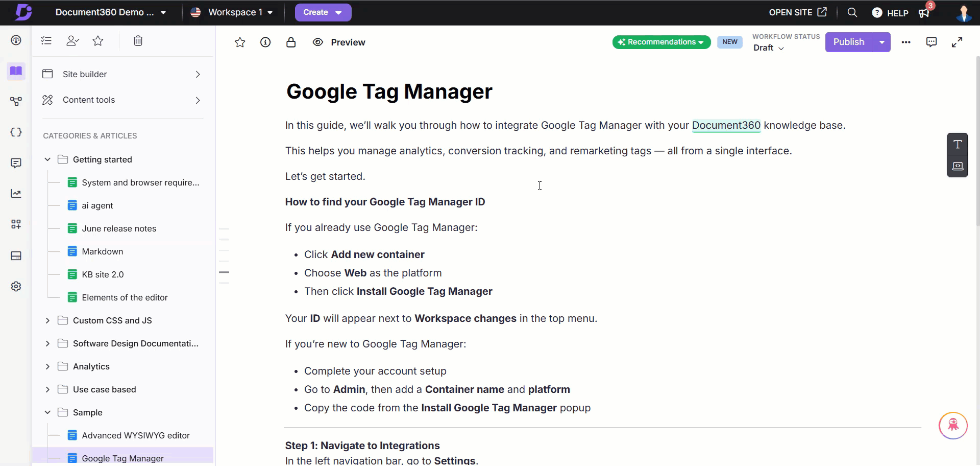Click the bulk operations checklist icon
The height and width of the screenshot is (466, 980).
(x=46, y=41)
